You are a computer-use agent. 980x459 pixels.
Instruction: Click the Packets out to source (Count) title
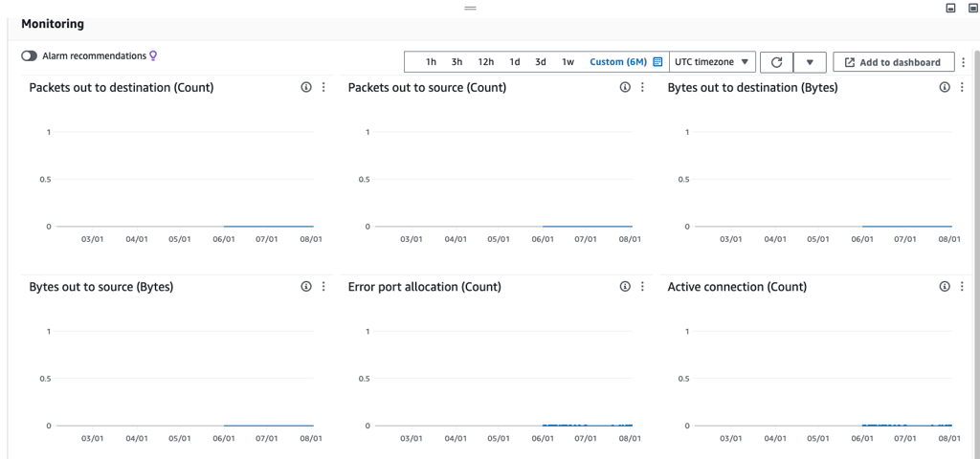pyautogui.click(x=427, y=87)
